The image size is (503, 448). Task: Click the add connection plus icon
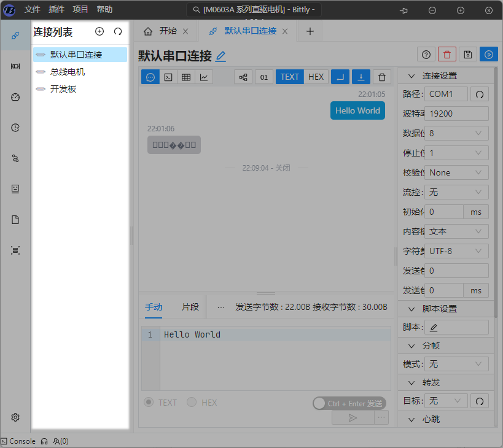(x=99, y=31)
